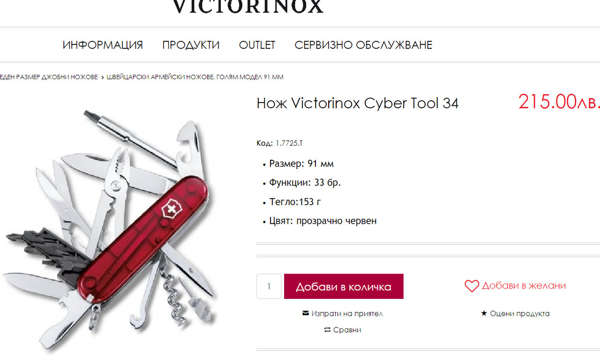Open the ИНФОРМАЦИЯ menu
The image size is (600, 364).
tap(103, 45)
